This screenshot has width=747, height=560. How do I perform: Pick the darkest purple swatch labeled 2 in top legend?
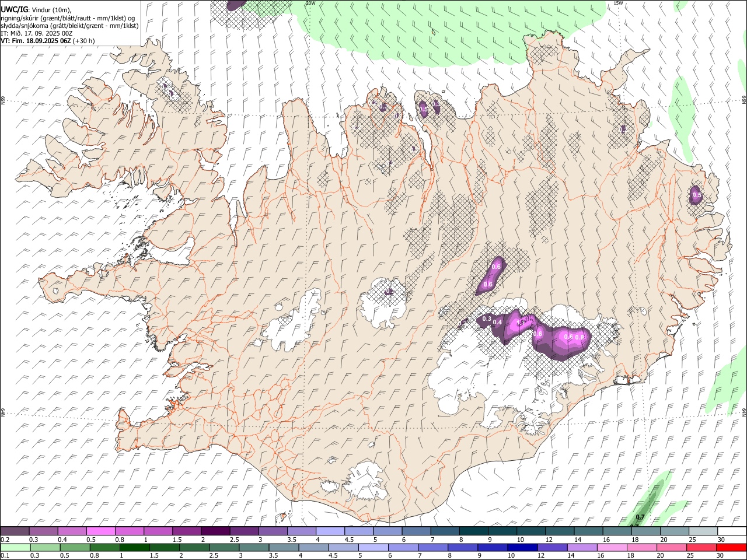(x=215, y=531)
